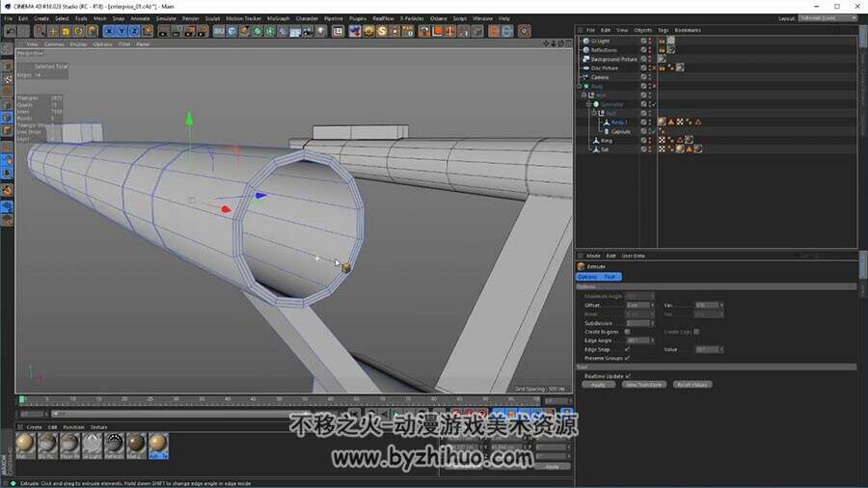This screenshot has height=488, width=868.
Task: Toggle the Z-axis lock icon
Action: pyautogui.click(x=133, y=32)
